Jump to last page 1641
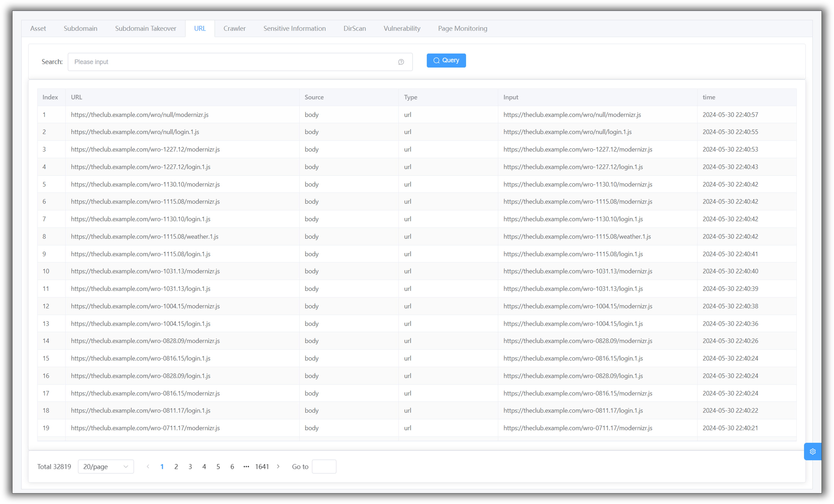Viewport: 834px width, 504px height. tap(262, 466)
